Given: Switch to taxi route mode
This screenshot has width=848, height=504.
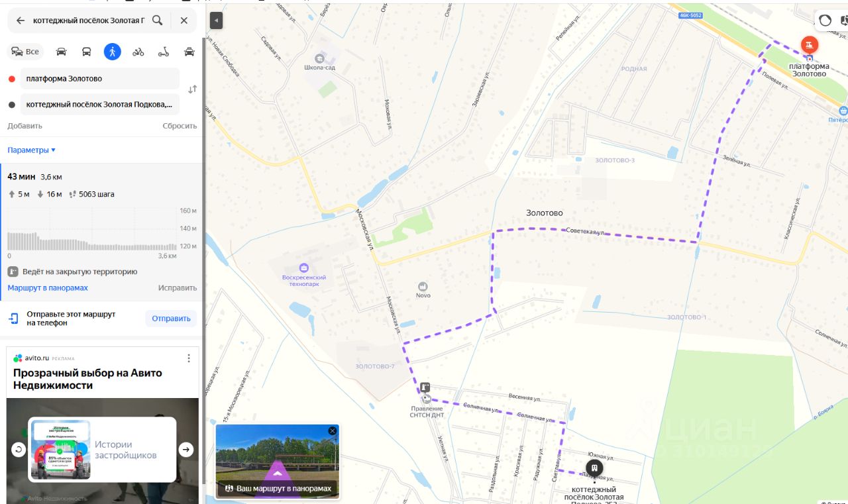Looking at the screenshot, I should (189, 52).
